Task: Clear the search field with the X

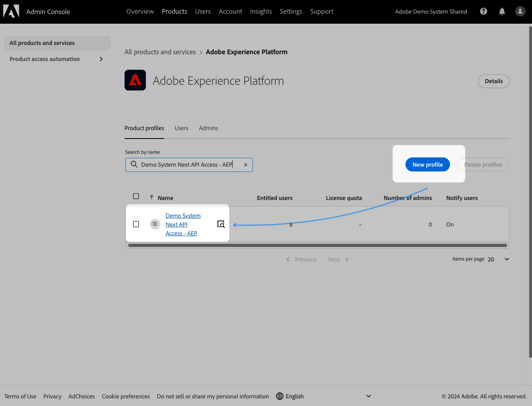Action: [246, 165]
